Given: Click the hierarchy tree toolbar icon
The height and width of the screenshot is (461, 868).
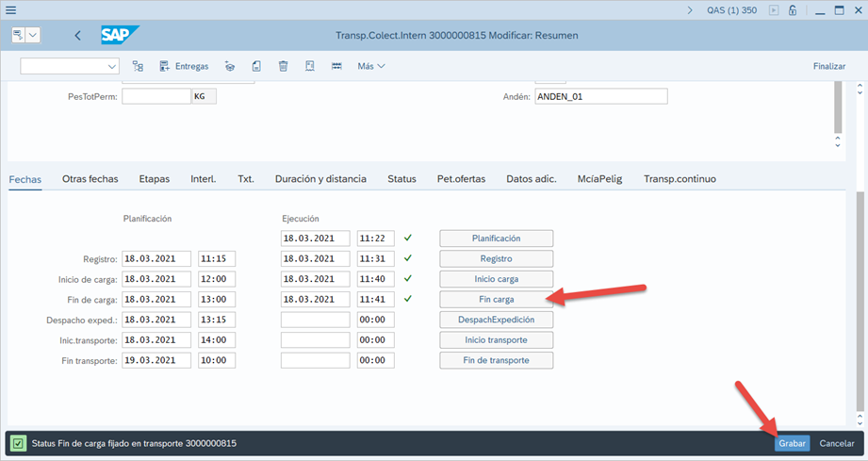Looking at the screenshot, I should [x=138, y=66].
